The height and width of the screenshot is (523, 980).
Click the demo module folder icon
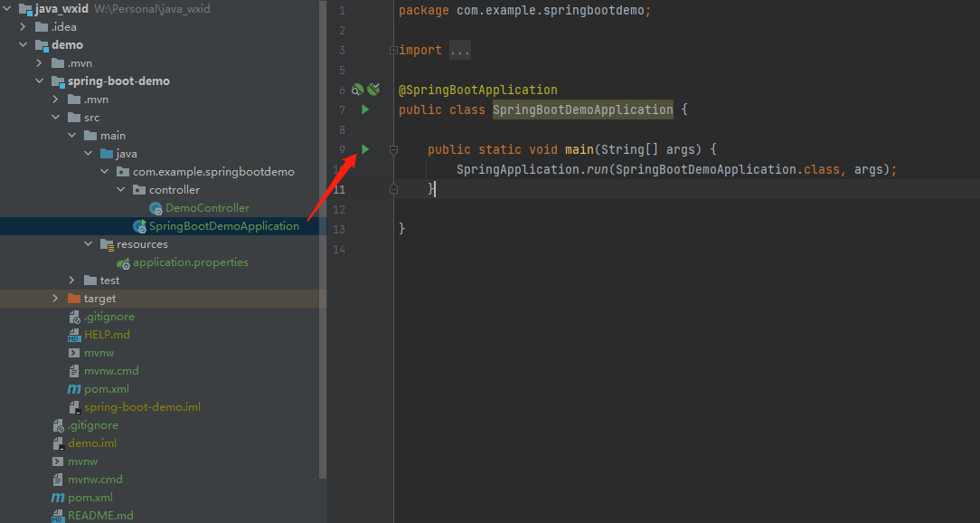[x=42, y=45]
